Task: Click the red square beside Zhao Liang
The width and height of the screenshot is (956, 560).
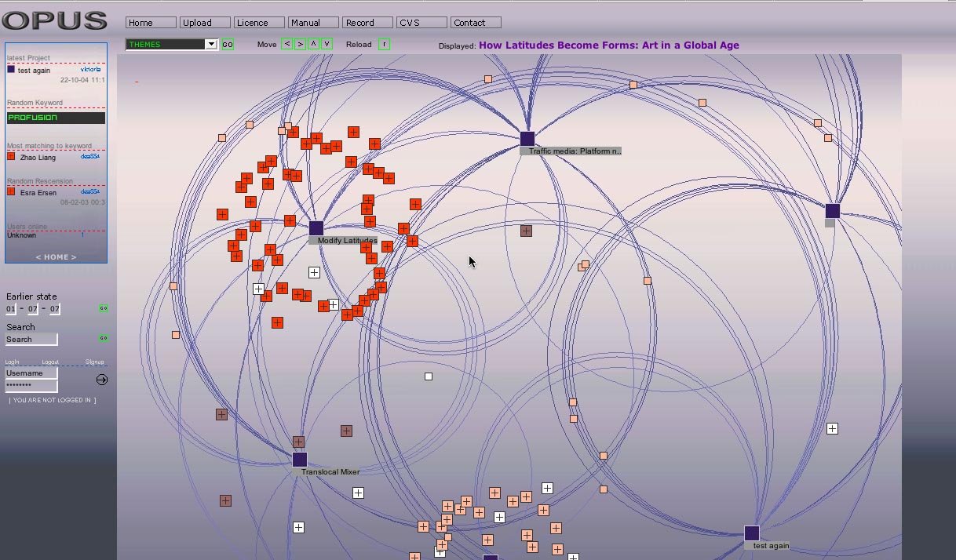Action: click(x=11, y=157)
